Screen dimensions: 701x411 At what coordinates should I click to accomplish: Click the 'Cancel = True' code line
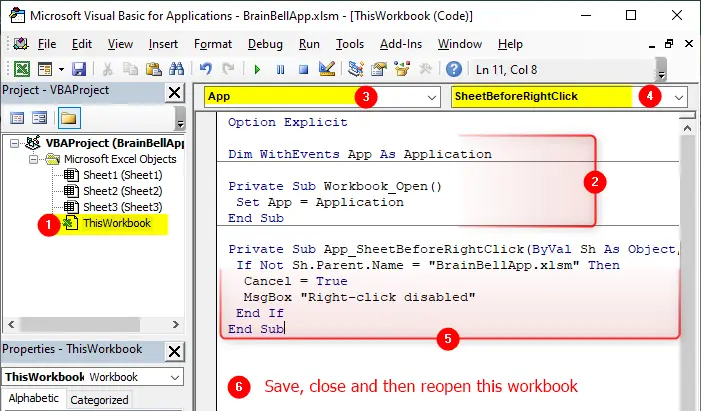coord(295,281)
